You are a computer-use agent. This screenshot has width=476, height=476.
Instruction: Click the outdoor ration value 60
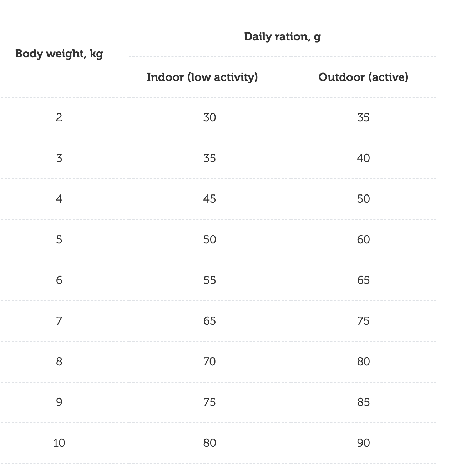[363, 239]
